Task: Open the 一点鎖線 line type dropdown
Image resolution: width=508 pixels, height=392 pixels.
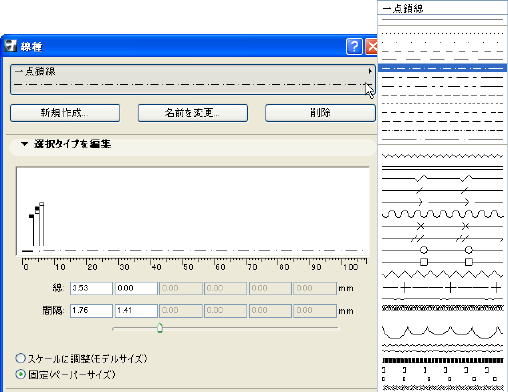Action: (193, 79)
